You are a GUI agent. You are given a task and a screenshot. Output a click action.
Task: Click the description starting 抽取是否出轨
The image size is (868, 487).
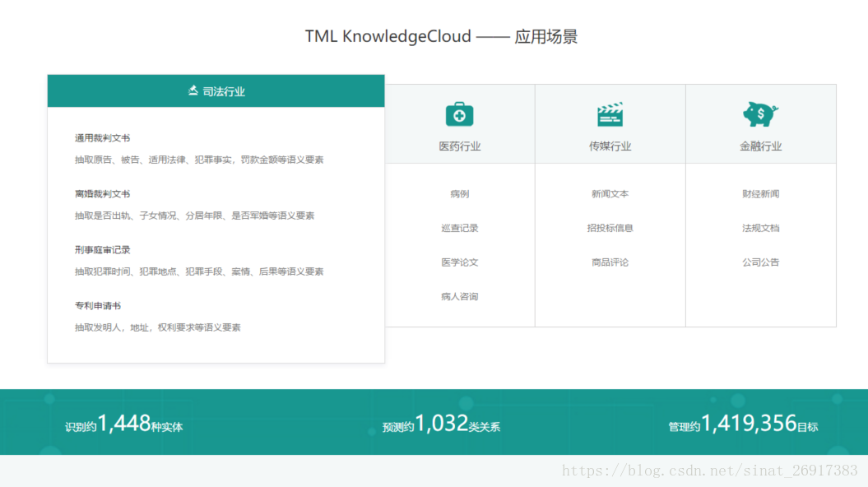coord(194,216)
